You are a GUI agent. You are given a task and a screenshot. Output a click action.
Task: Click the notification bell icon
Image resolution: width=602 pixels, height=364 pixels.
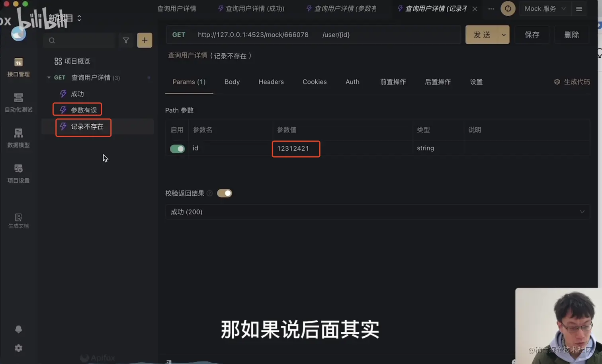coord(18,329)
